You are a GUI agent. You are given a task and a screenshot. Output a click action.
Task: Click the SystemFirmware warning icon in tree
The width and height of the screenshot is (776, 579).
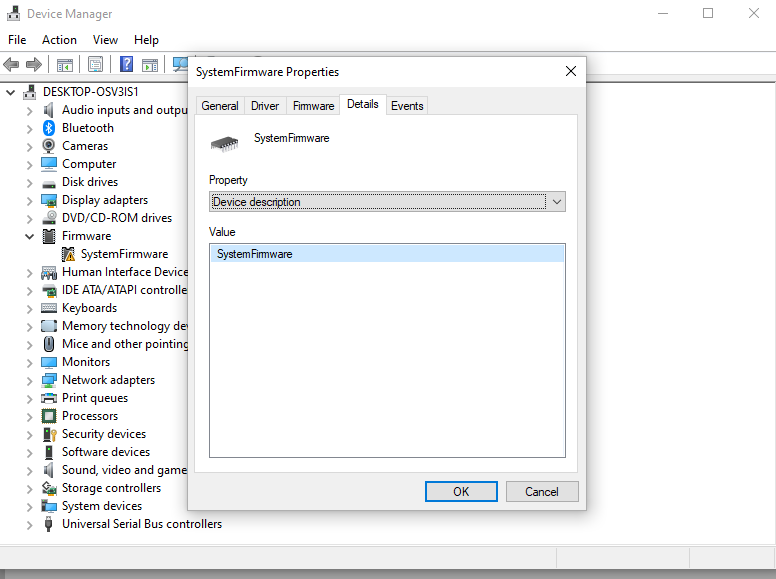[68, 254]
